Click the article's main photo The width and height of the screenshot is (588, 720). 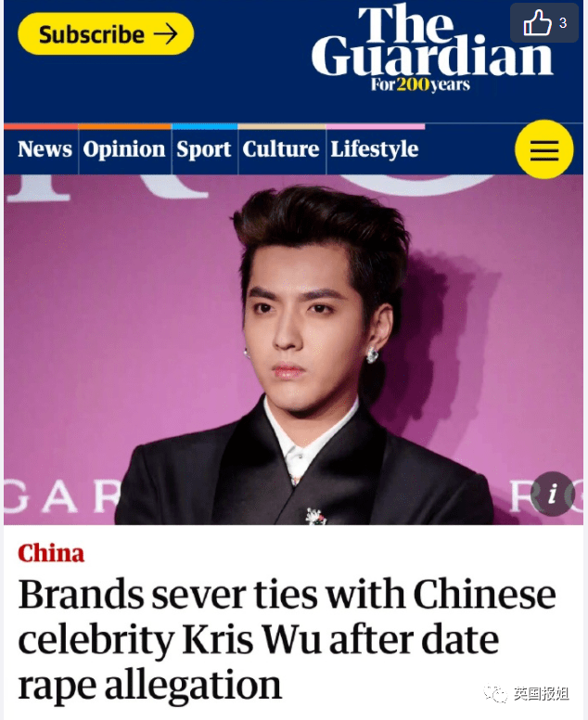(293, 350)
